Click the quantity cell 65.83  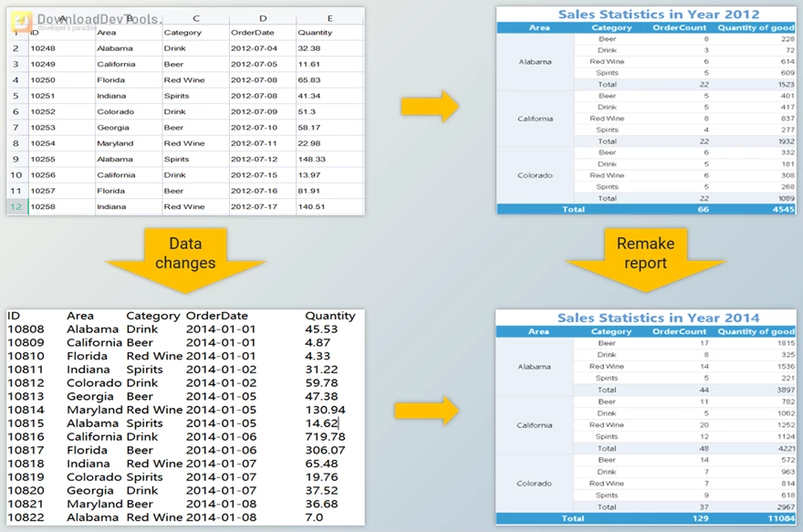click(329, 80)
